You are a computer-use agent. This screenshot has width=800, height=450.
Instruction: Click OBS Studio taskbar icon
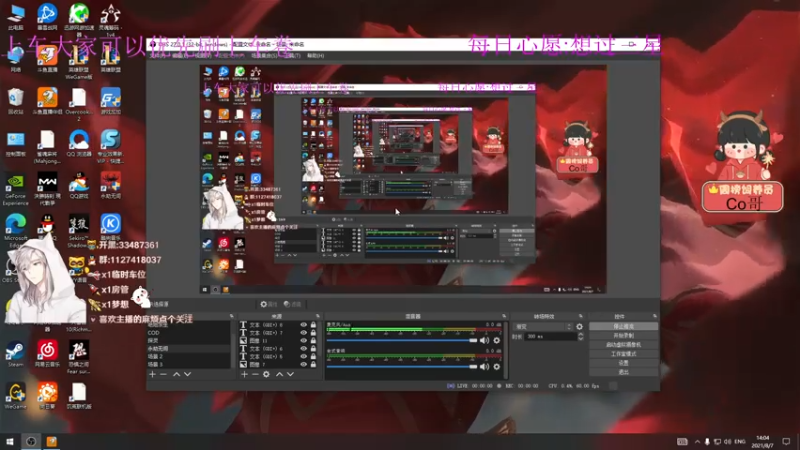[31, 441]
